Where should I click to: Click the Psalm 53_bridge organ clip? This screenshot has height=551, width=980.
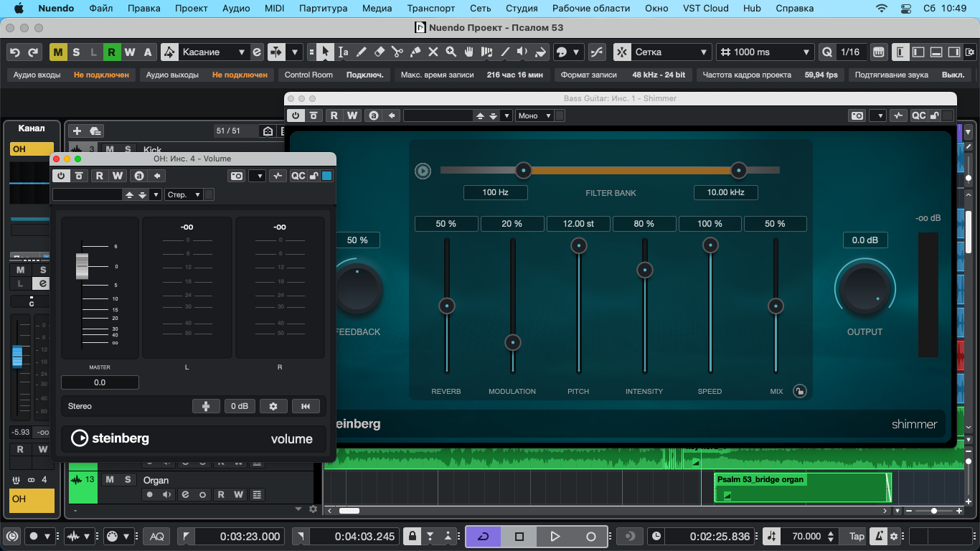[802, 487]
